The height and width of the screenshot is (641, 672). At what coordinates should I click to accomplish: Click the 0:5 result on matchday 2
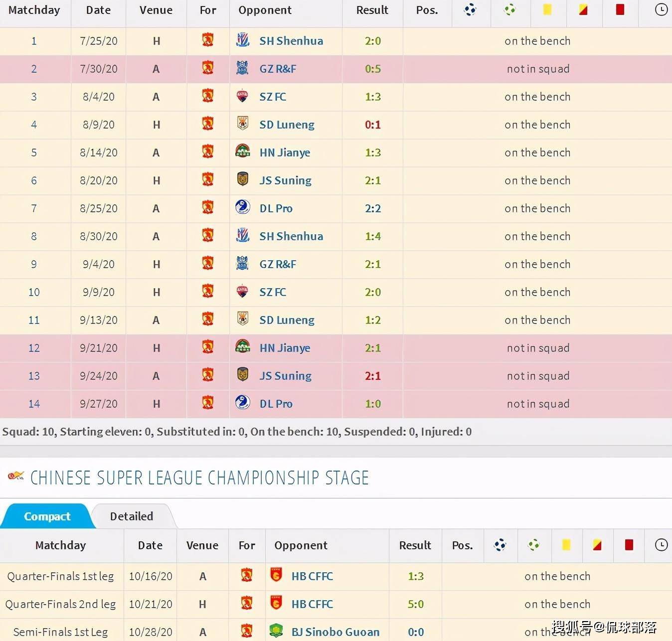(x=373, y=69)
